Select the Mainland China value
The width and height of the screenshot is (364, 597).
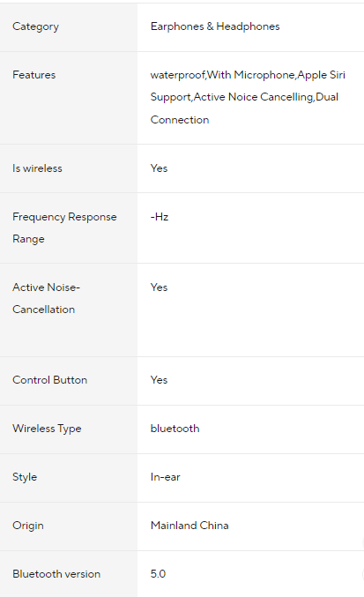[x=189, y=526]
